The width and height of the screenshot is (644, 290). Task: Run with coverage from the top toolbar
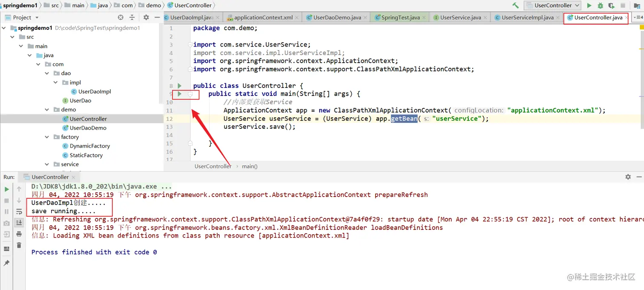611,6
